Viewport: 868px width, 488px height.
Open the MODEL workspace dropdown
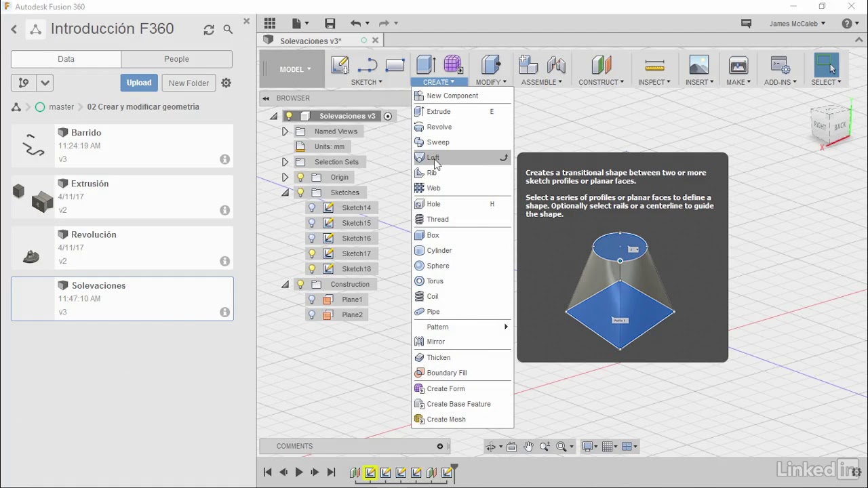click(296, 69)
